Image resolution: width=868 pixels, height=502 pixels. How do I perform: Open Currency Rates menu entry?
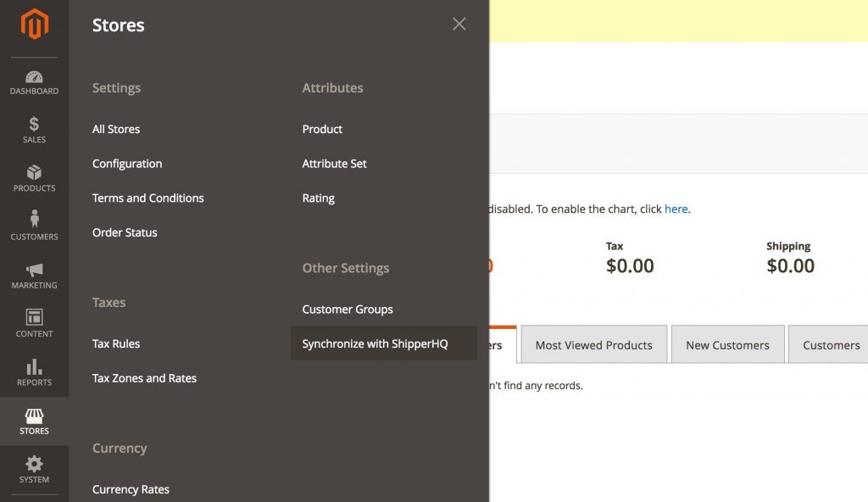click(x=131, y=489)
